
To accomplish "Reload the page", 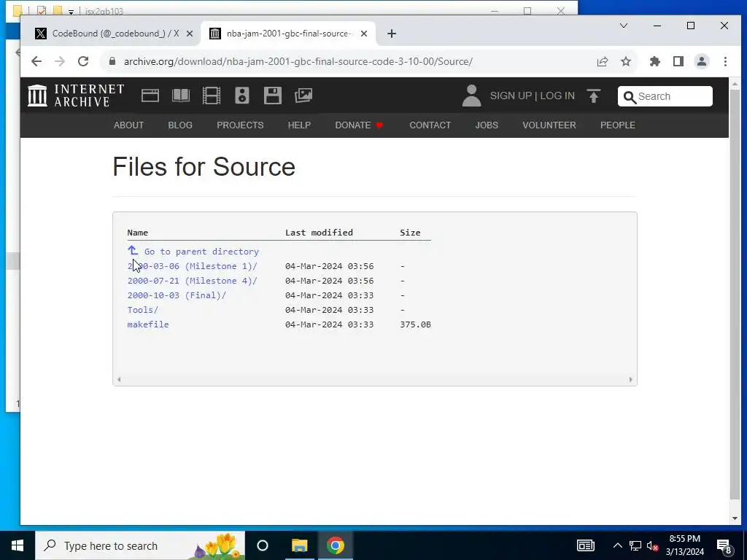I will point(83,61).
